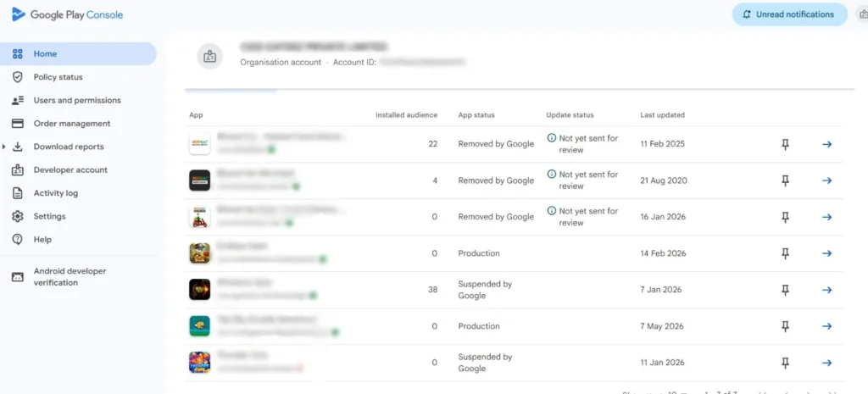
Task: Click the date 7 May 2026
Action: pos(663,326)
